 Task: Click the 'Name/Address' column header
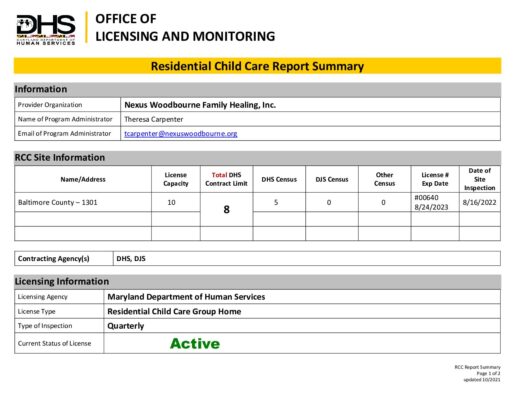tap(83, 179)
